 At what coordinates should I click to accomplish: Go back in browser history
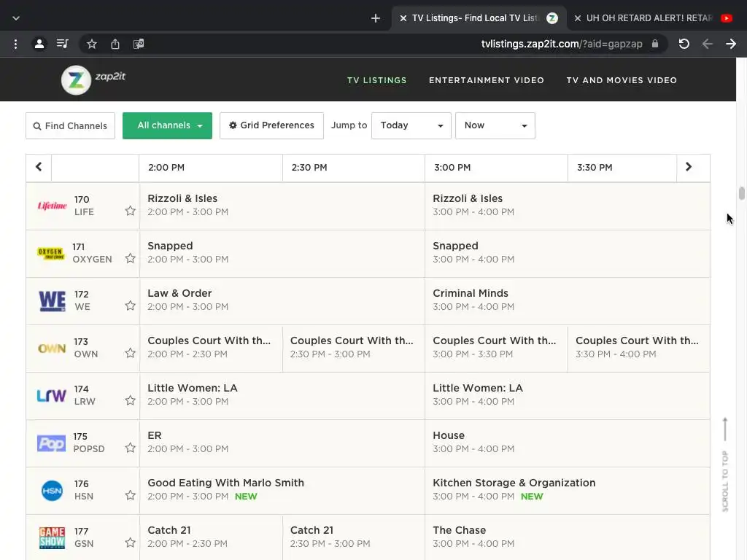[x=708, y=44]
